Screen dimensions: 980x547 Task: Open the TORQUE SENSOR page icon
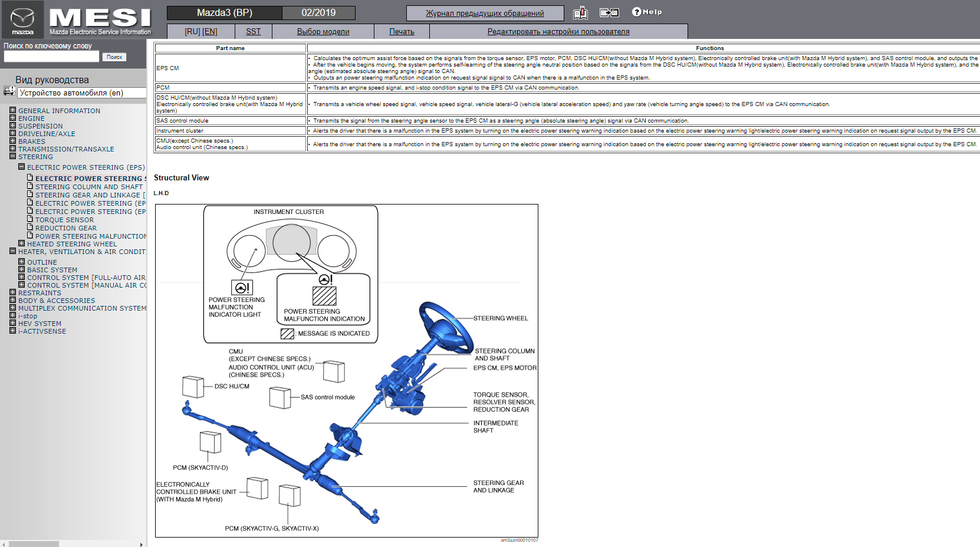[29, 219]
